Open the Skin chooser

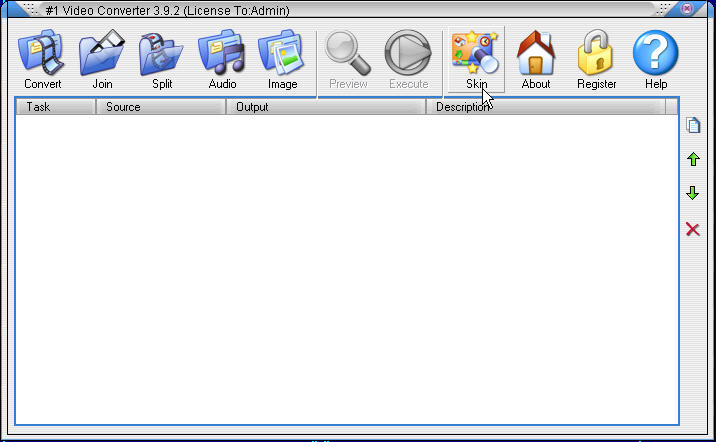(476, 60)
